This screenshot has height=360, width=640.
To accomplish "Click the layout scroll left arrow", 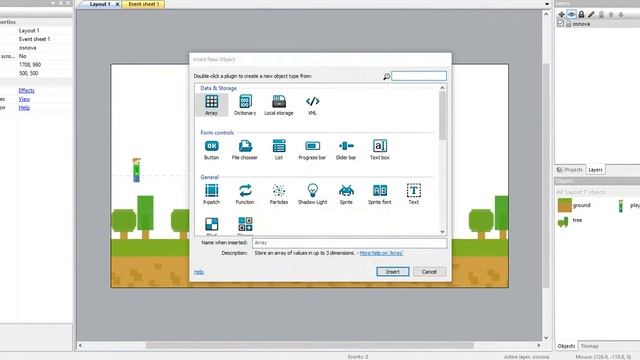I will [x=80, y=345].
